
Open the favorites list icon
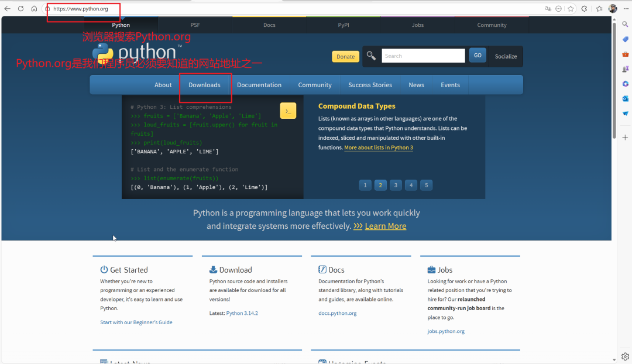(599, 8)
